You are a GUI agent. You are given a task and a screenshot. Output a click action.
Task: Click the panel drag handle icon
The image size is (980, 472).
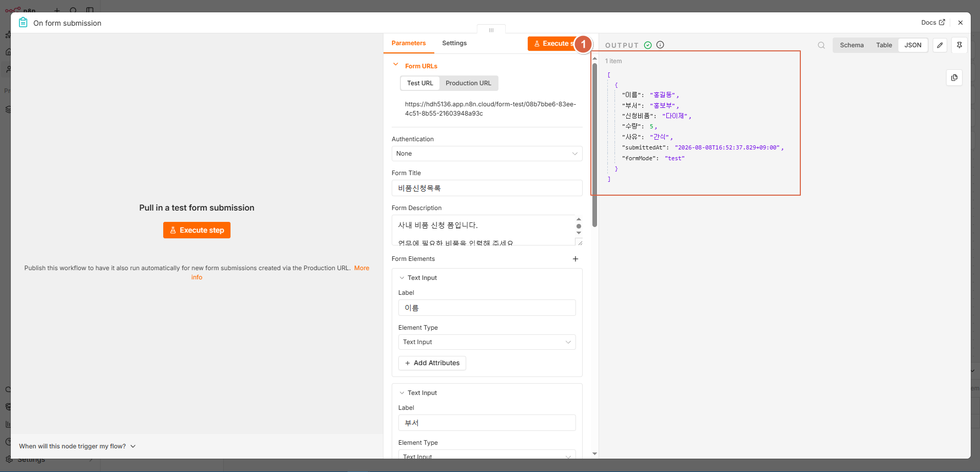[491, 30]
